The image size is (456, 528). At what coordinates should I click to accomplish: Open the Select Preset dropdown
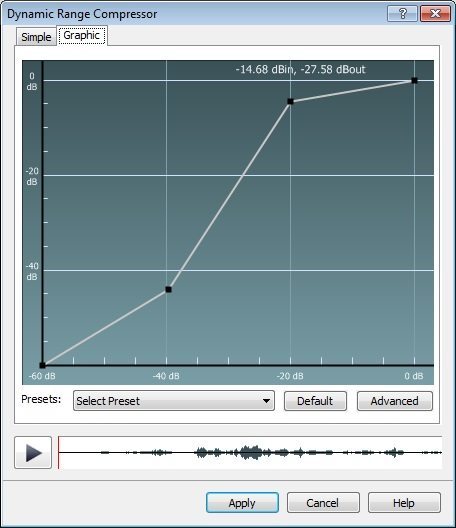click(174, 401)
